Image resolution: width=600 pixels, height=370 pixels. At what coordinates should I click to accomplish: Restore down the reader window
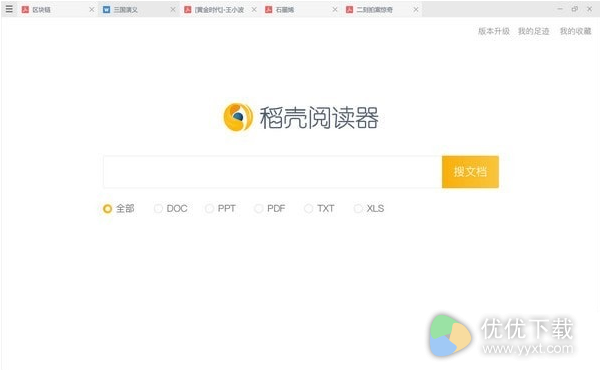click(575, 9)
